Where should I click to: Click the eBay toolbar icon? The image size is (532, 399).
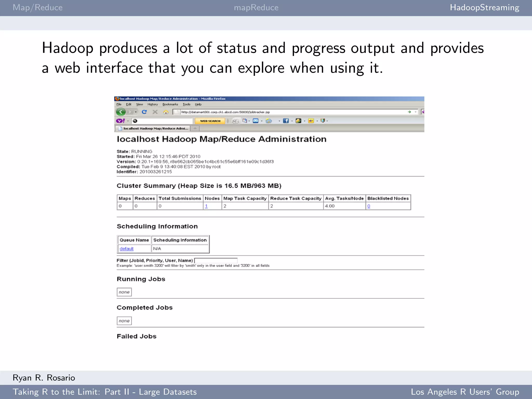point(311,121)
